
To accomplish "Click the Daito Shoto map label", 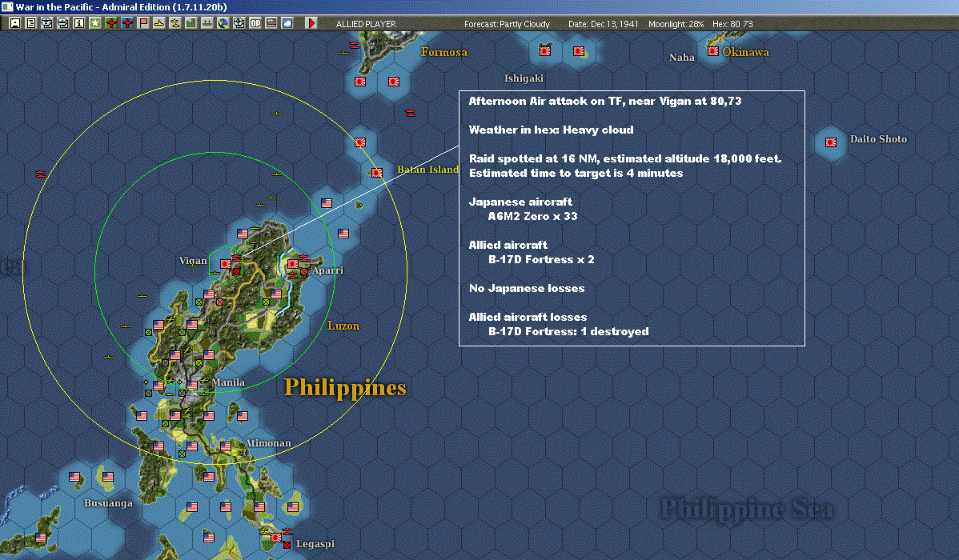I will point(878,138).
